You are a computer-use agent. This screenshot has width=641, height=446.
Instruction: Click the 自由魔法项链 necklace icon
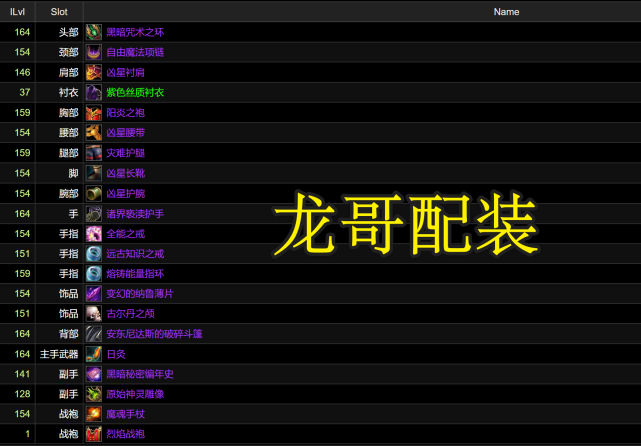(x=93, y=52)
